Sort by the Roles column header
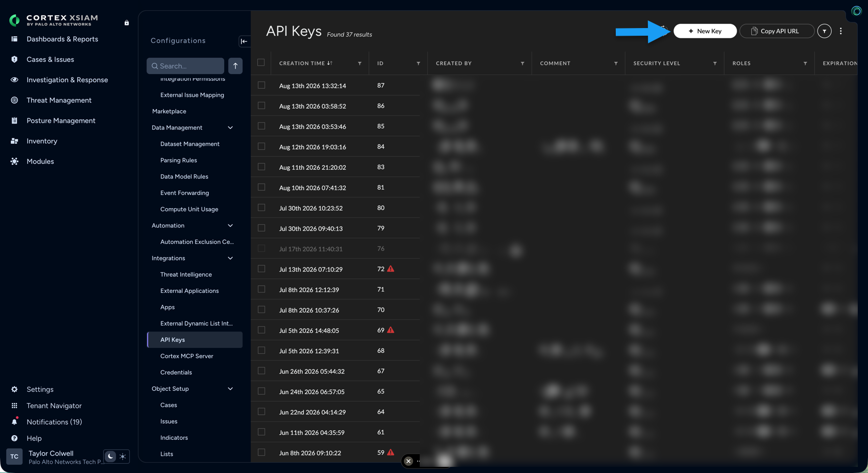The width and height of the screenshot is (868, 473). coord(741,63)
